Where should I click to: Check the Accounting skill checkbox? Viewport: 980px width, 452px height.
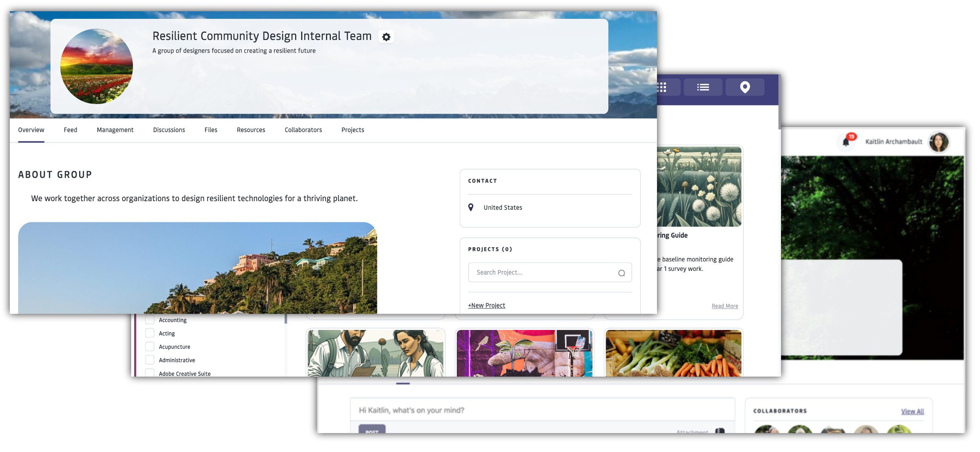point(150,319)
